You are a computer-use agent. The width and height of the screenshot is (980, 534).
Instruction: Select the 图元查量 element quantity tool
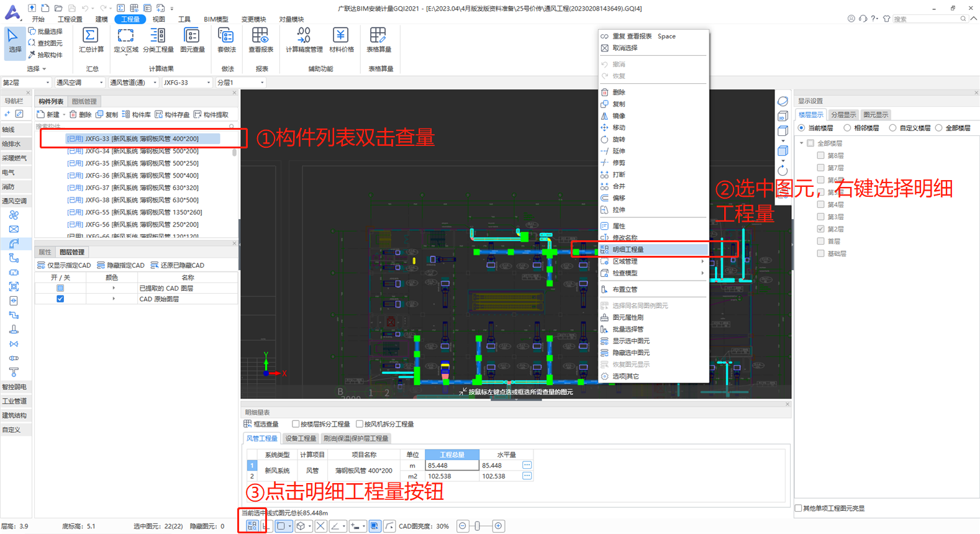[x=192, y=40]
